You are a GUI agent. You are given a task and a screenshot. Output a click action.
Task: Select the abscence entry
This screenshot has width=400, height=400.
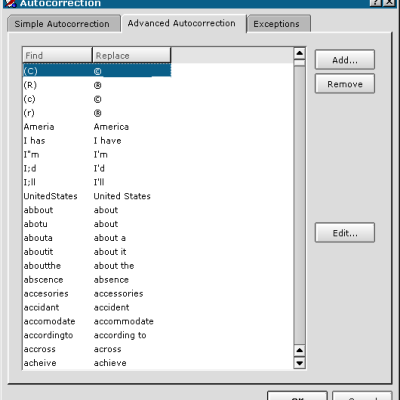point(97,280)
